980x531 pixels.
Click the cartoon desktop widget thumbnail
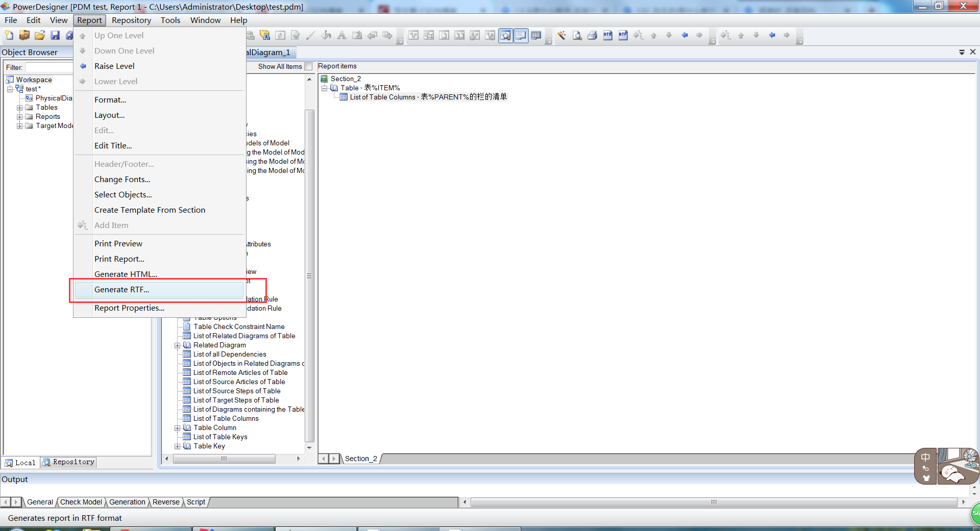pos(958,466)
